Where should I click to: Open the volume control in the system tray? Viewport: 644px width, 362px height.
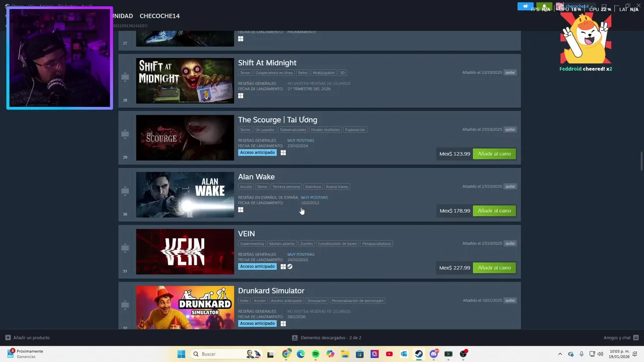pyautogui.click(x=600, y=354)
